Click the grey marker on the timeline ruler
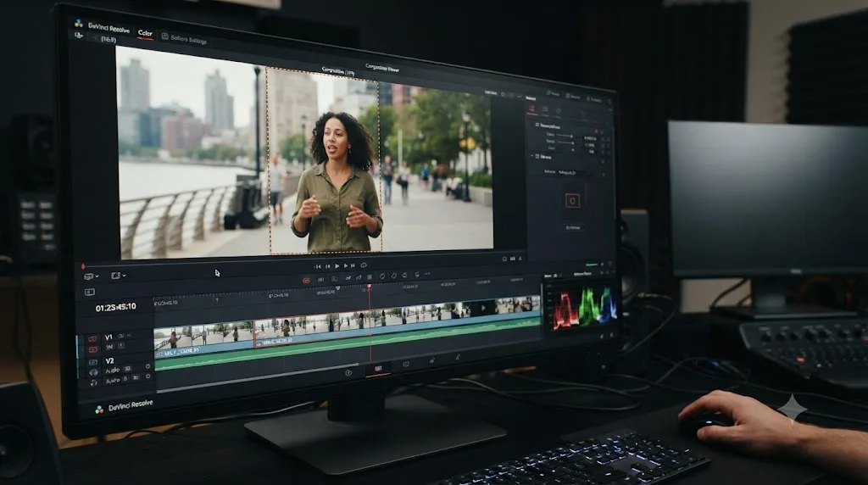 click(x=337, y=288)
